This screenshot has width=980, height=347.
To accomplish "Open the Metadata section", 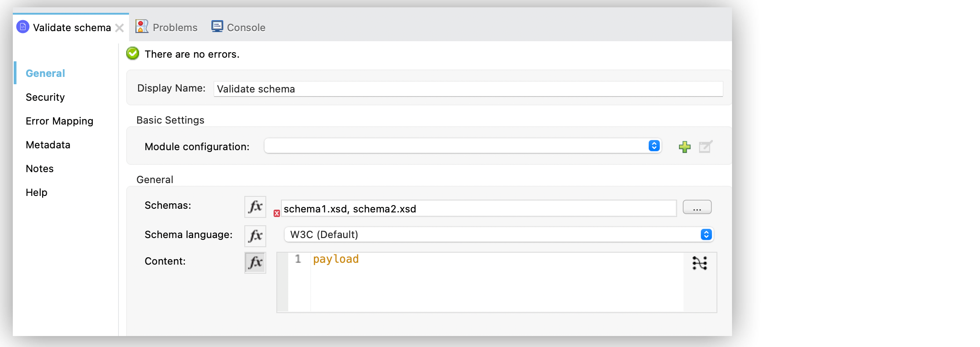I will [x=48, y=145].
